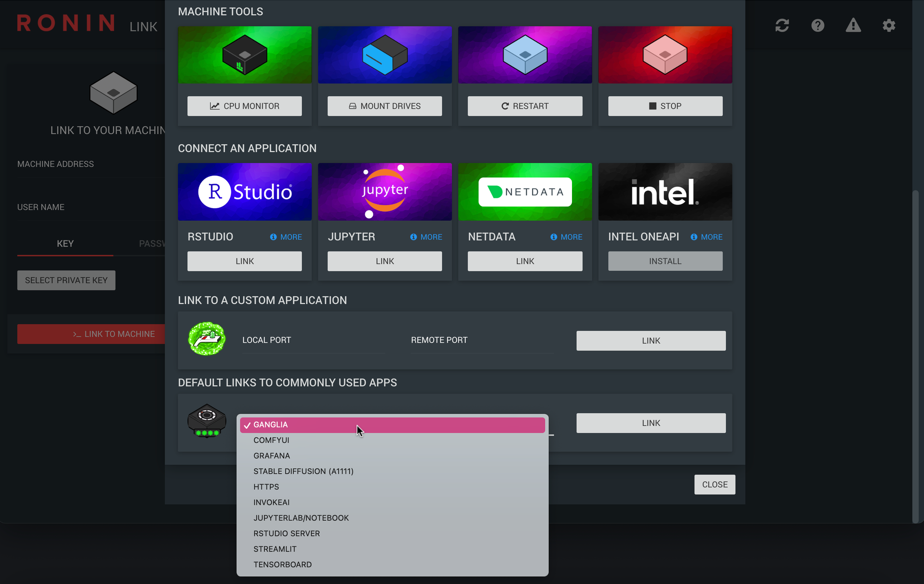Click INSTALL under Intel OneAPI
Image resolution: width=924 pixels, height=584 pixels.
pyautogui.click(x=665, y=261)
